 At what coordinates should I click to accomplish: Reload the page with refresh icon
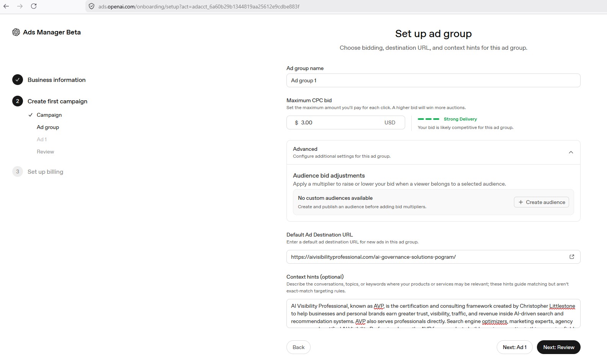pos(34,6)
